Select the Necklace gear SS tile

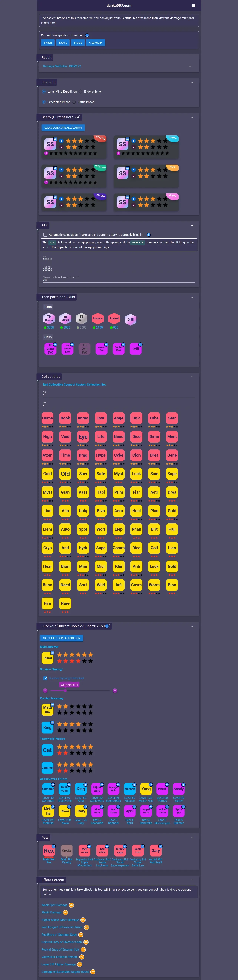point(50,173)
